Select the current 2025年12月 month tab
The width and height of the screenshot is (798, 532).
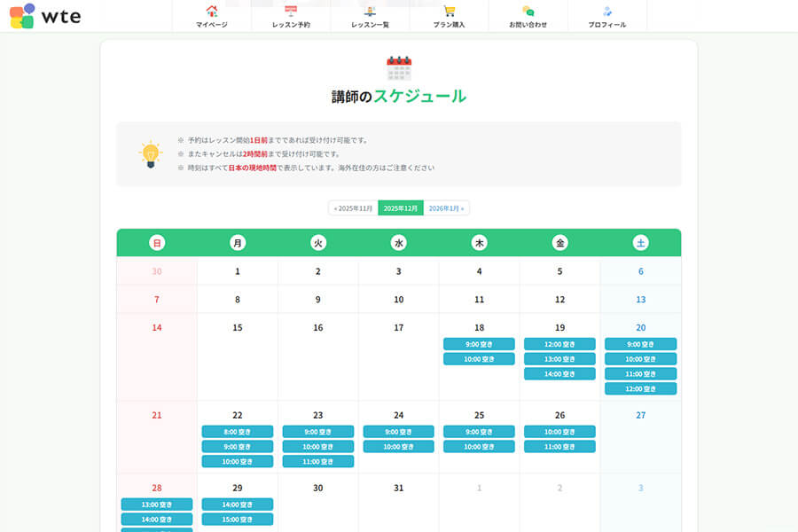click(400, 208)
